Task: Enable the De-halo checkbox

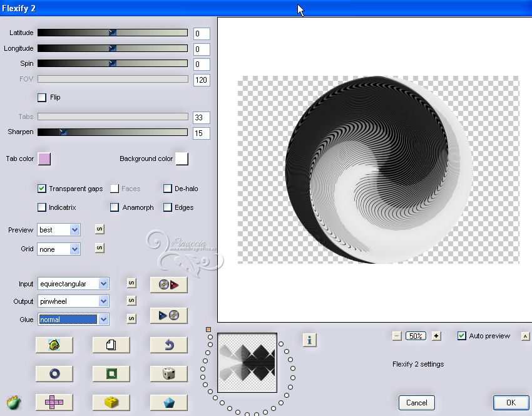Action: tap(168, 189)
